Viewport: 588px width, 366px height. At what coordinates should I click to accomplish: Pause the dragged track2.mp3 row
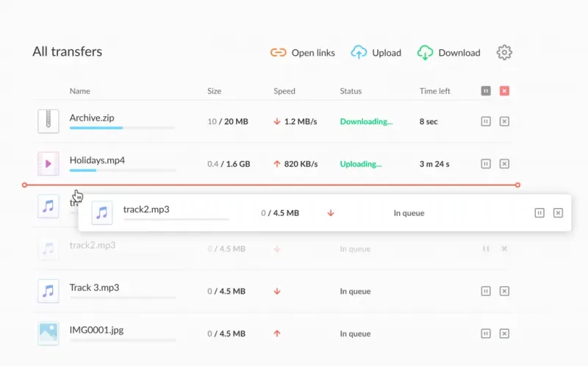pos(539,213)
